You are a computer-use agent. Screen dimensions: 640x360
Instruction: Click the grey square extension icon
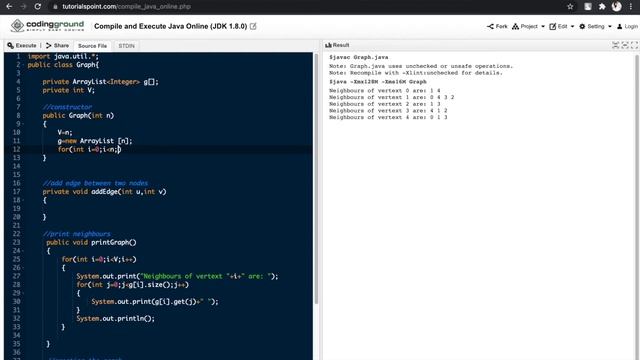[588, 7]
